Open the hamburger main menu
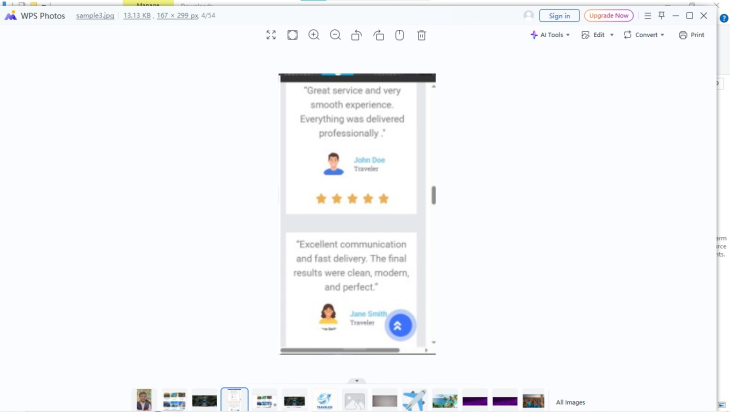Image resolution: width=730 pixels, height=412 pixels. tap(648, 16)
